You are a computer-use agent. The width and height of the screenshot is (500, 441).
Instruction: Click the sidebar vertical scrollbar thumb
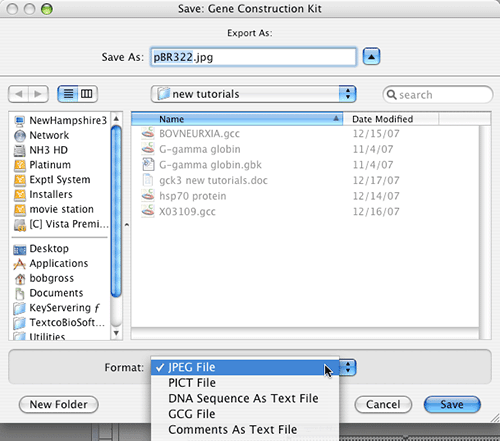pos(116,211)
